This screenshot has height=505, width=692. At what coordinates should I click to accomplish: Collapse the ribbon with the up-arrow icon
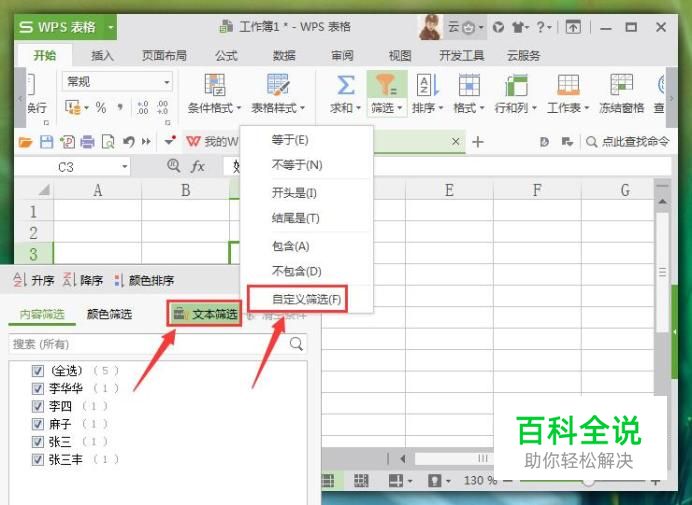pos(573,27)
